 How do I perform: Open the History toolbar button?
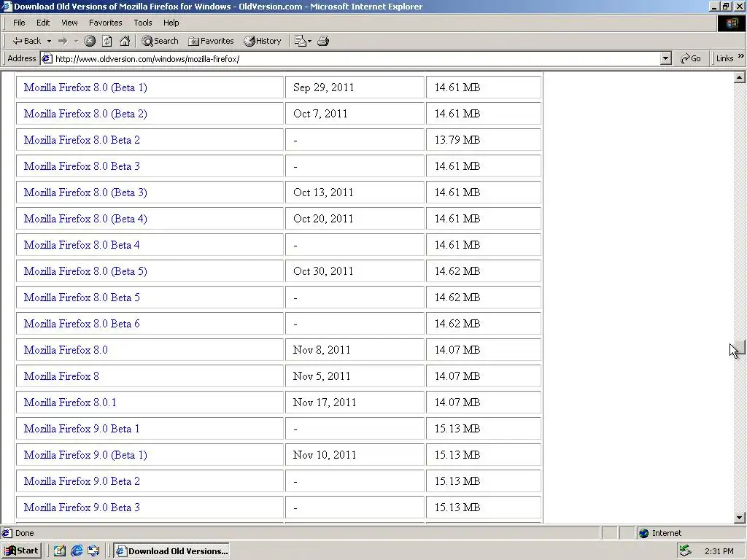point(263,41)
